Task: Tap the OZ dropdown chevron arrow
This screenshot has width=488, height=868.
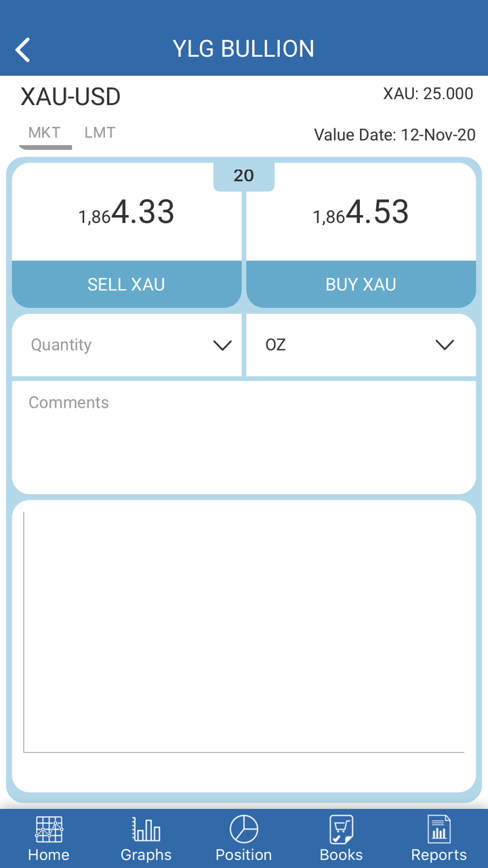Action: [445, 346]
